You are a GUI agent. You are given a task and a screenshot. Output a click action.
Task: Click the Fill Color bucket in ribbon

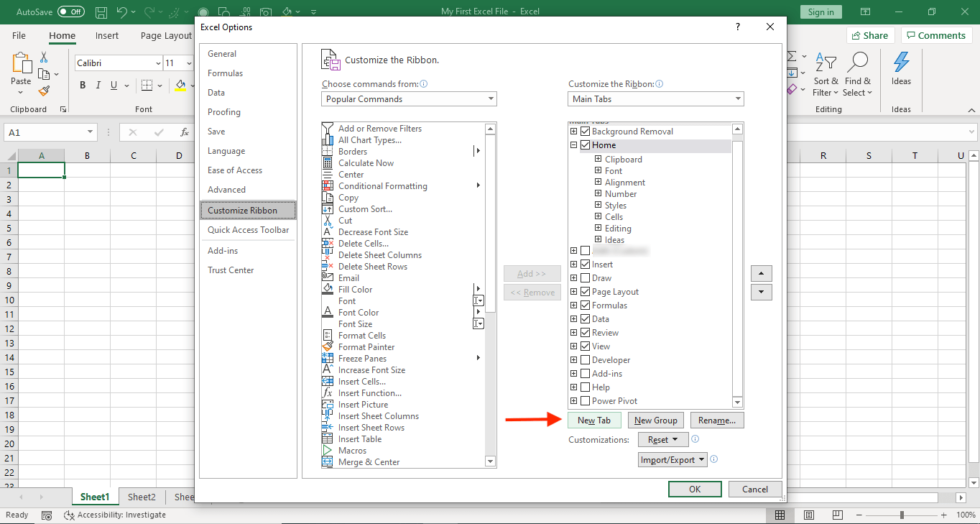tap(180, 86)
